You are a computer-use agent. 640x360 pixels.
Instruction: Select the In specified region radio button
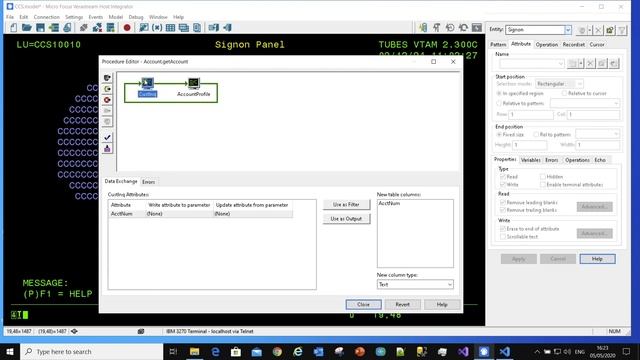click(499, 93)
